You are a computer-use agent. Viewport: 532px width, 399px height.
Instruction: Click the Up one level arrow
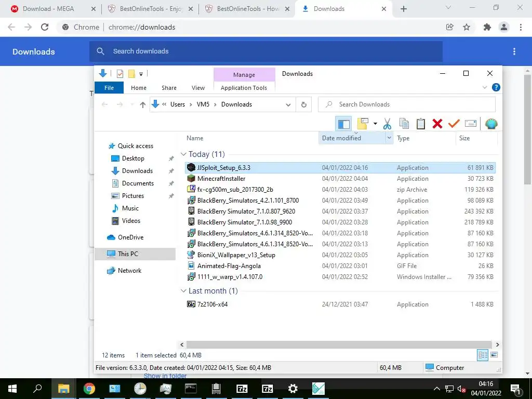point(143,104)
